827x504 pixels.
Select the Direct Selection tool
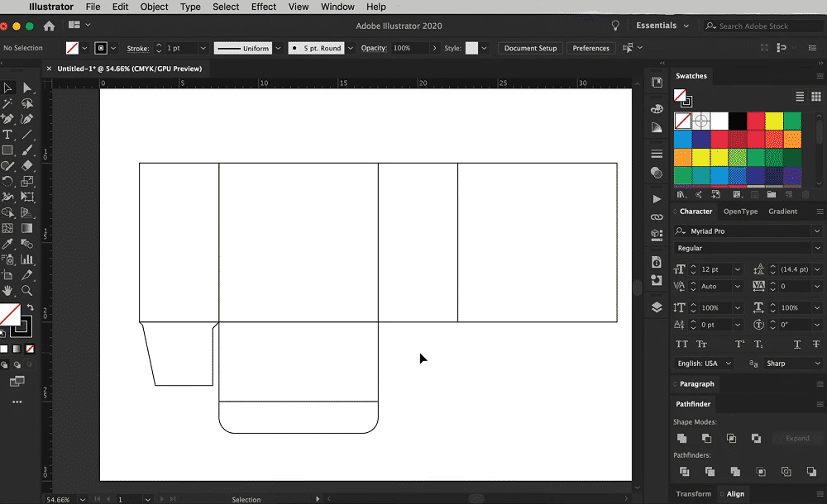tap(27, 88)
